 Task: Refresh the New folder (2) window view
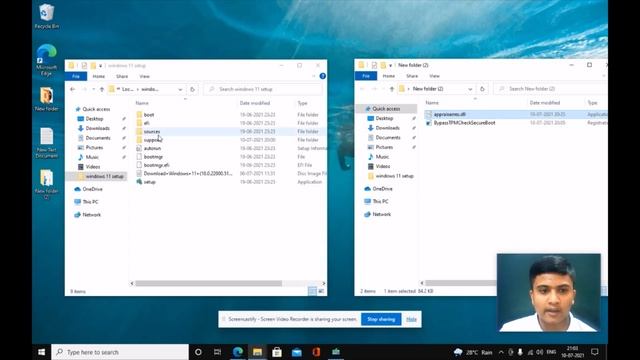pyautogui.click(x=482, y=89)
